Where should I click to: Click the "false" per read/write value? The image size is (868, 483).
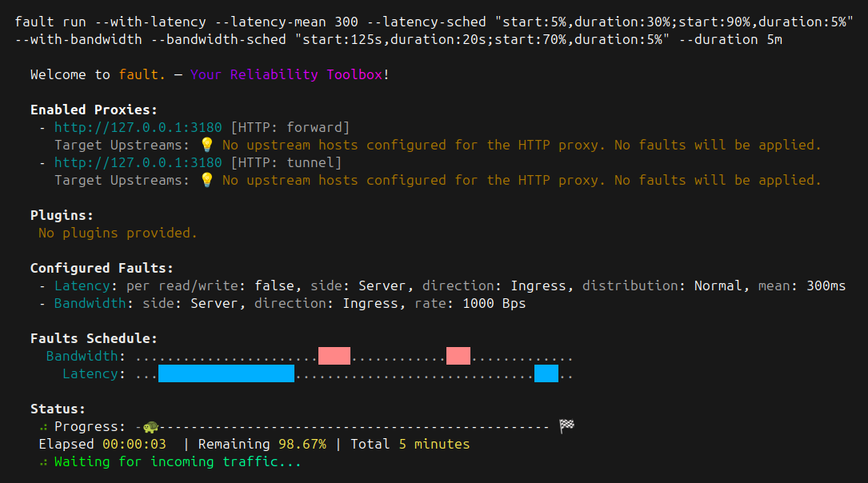pyautogui.click(x=274, y=286)
